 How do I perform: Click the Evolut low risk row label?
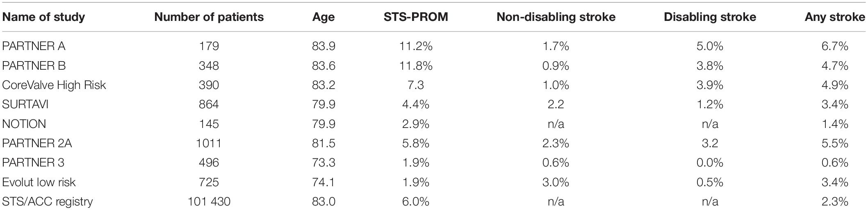(x=39, y=182)
